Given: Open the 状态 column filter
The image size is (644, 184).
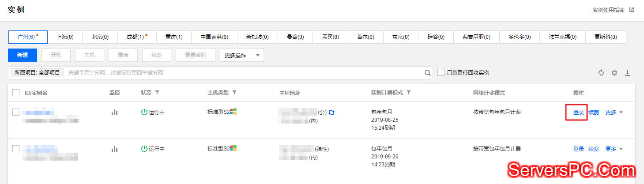Looking at the screenshot, I should pyautogui.click(x=157, y=93).
